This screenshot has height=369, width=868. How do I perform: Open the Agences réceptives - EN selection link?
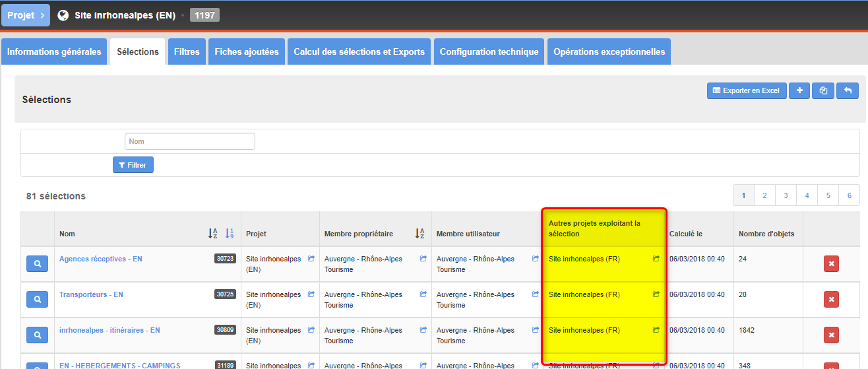click(x=101, y=259)
